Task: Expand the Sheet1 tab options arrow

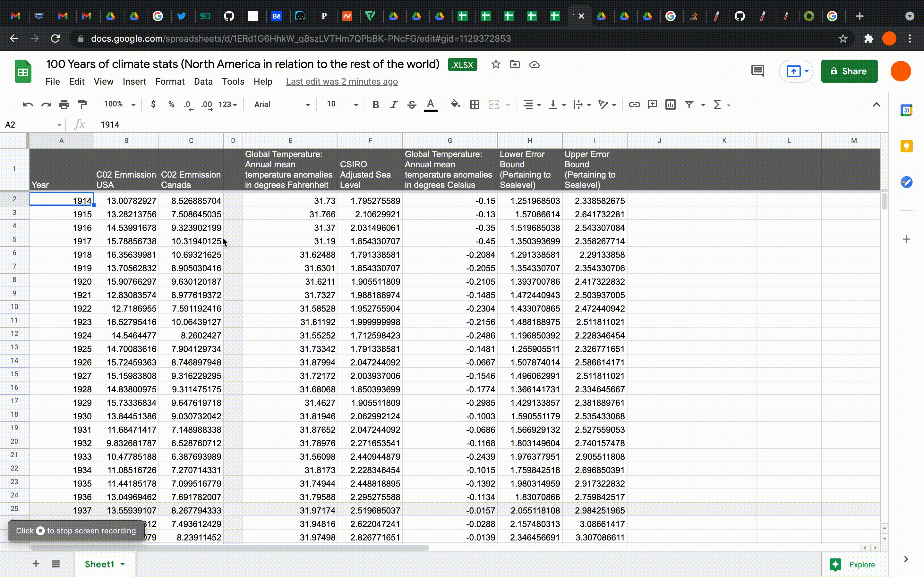Action: pyautogui.click(x=123, y=564)
